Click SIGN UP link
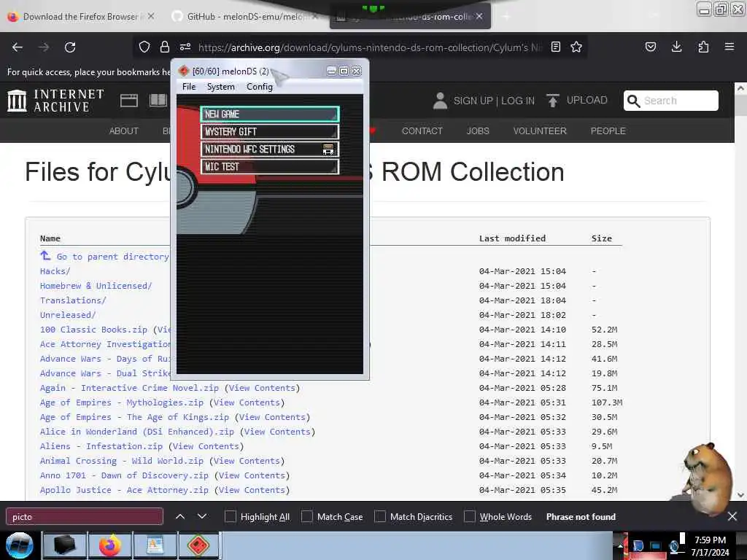The width and height of the screenshot is (747, 560). point(473,101)
